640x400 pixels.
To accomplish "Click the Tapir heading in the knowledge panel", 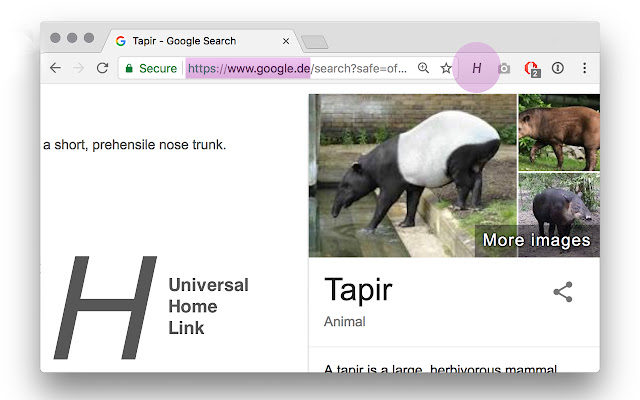I will [358, 290].
